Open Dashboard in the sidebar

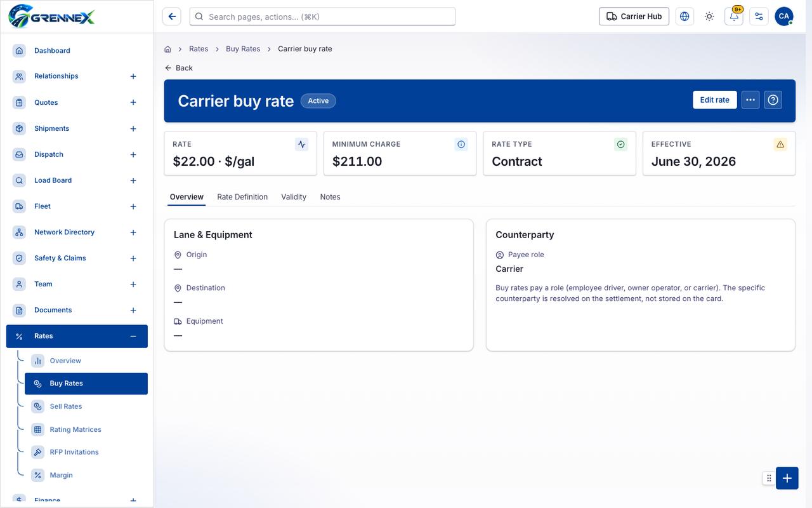(77, 51)
